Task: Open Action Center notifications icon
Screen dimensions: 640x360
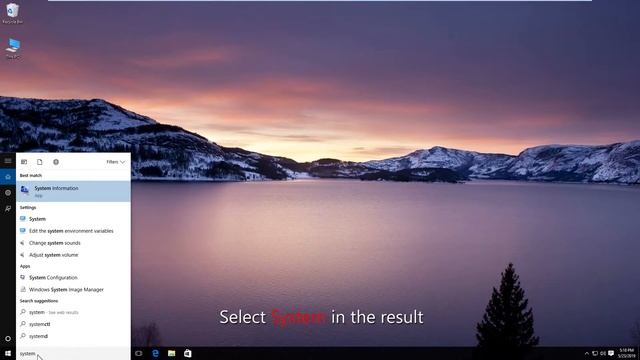Action: coord(611,353)
